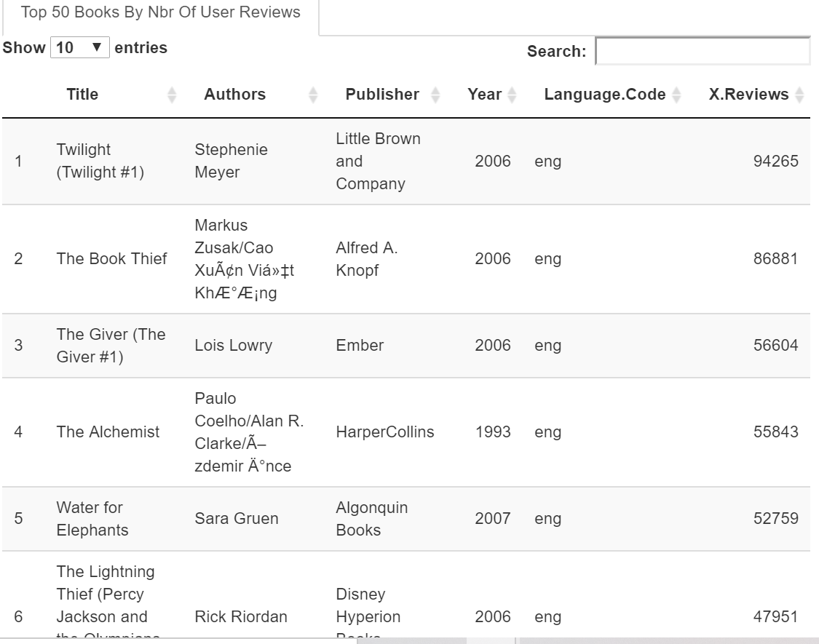The image size is (819, 644).
Task: Click the X.Reviews column header text
Action: tap(748, 95)
